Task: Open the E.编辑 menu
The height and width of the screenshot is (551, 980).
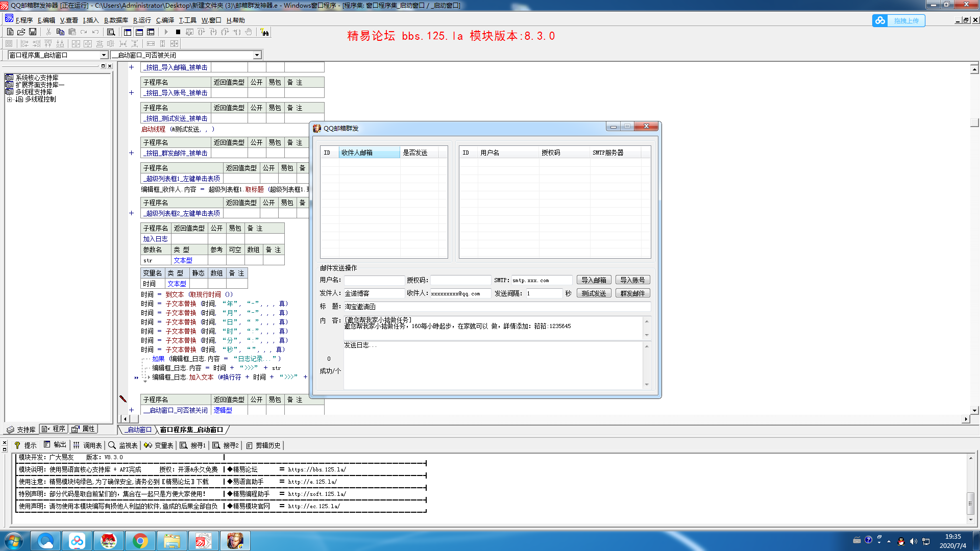Action: pyautogui.click(x=46, y=20)
